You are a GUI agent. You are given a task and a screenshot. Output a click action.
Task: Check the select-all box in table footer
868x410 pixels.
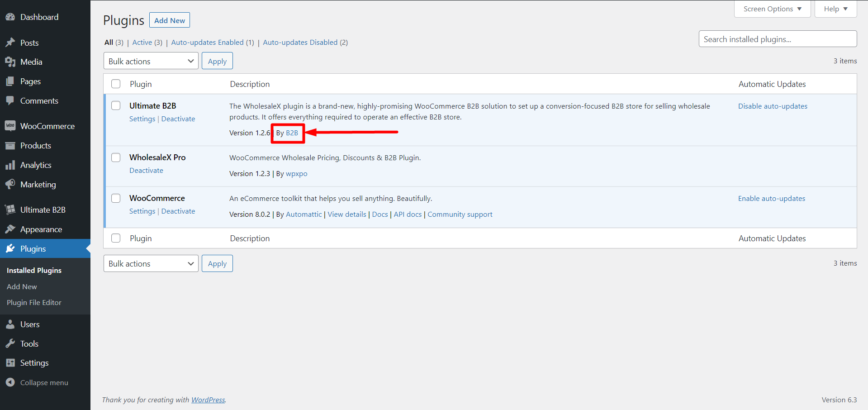116,238
